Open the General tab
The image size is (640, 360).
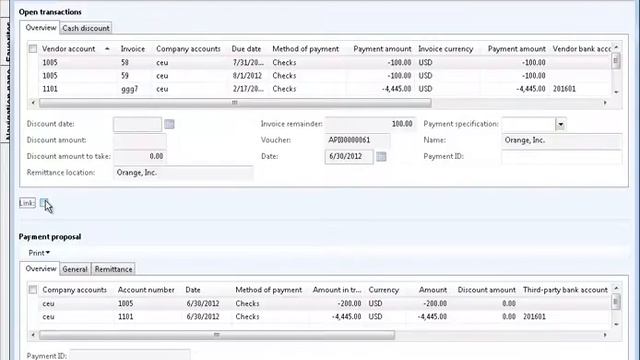(x=75, y=269)
